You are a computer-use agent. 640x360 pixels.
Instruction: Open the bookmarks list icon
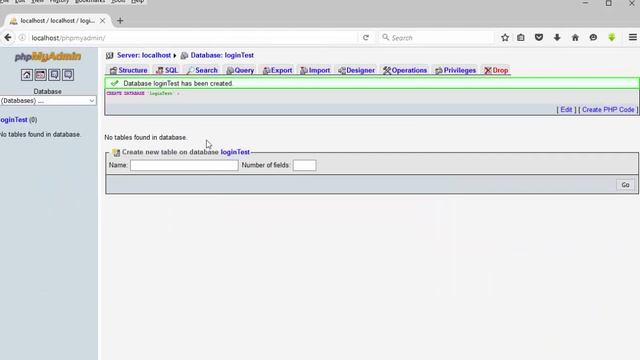click(x=521, y=38)
